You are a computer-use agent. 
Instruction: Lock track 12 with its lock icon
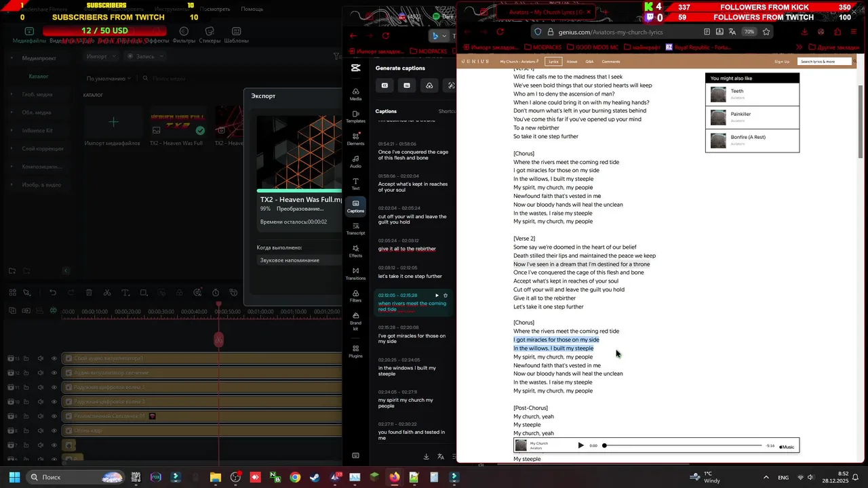click(x=26, y=373)
